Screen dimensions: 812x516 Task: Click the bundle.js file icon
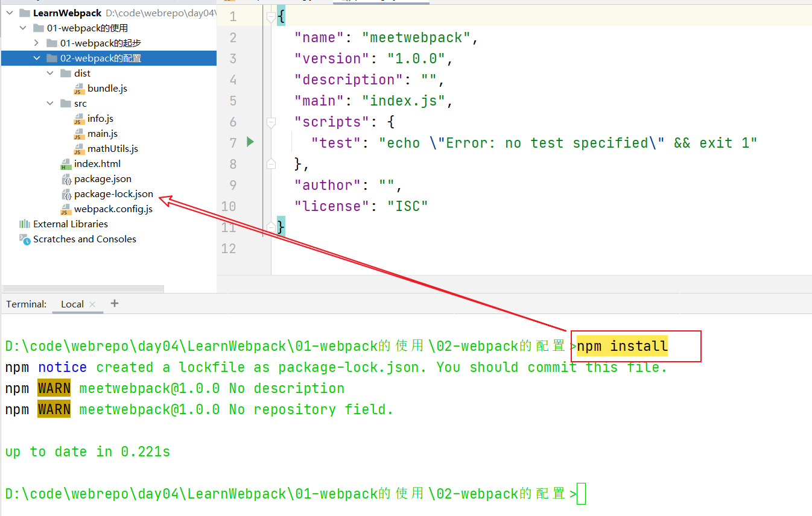point(79,89)
